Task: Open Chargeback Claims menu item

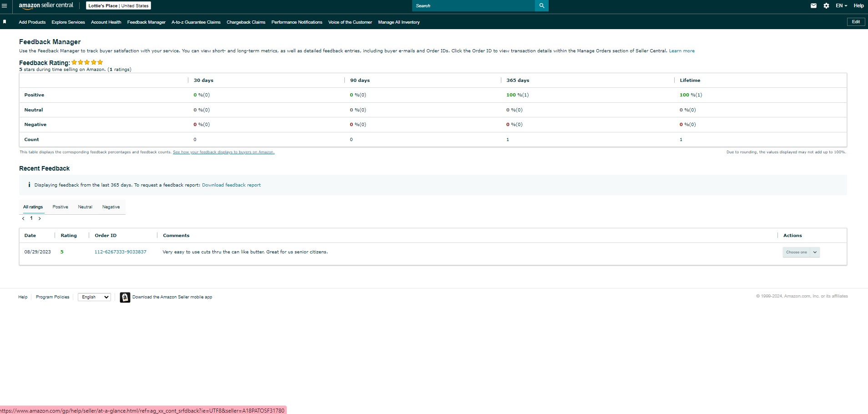Action: tap(246, 22)
